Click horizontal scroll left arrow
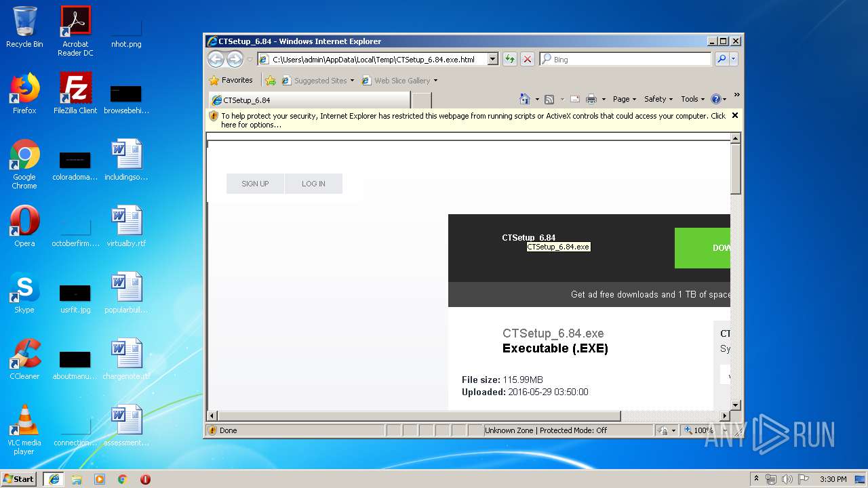The height and width of the screenshot is (488, 868). pyautogui.click(x=212, y=415)
